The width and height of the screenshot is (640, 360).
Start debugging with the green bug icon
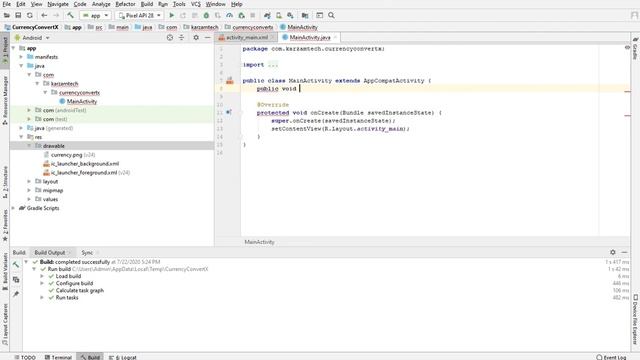pos(206,16)
